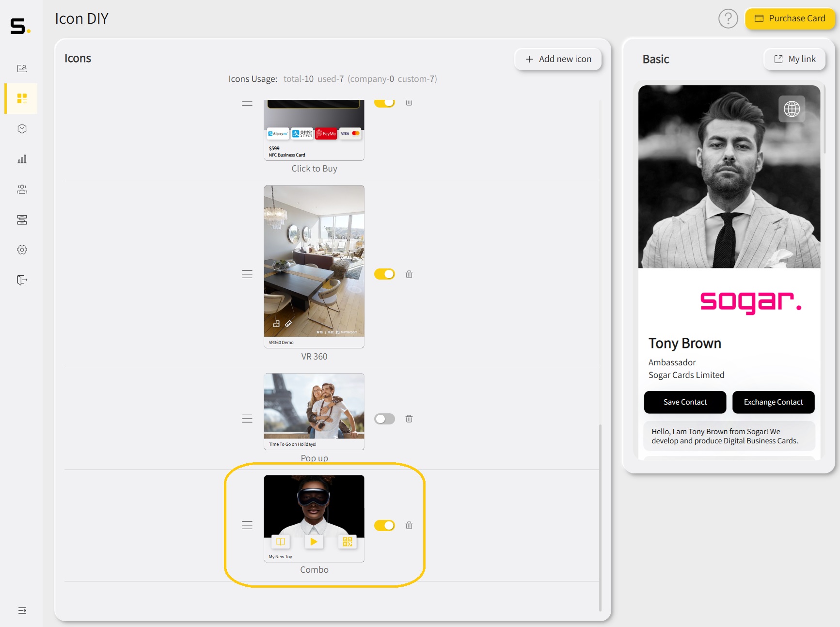Click Add new icon button

click(558, 59)
